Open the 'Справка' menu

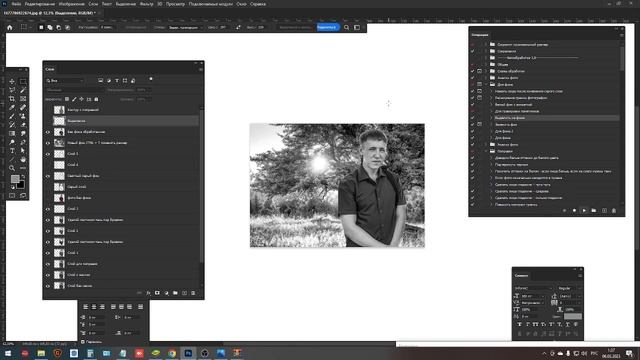pos(258,4)
